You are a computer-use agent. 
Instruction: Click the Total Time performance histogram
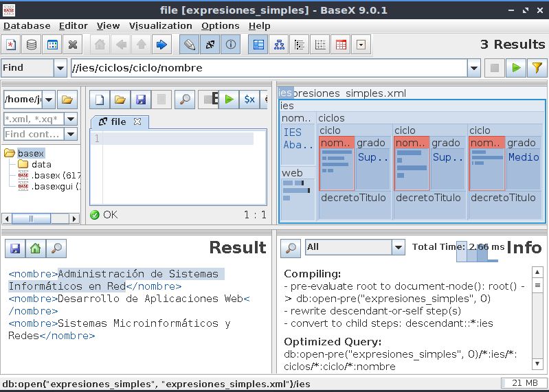pyautogui.click(x=478, y=251)
